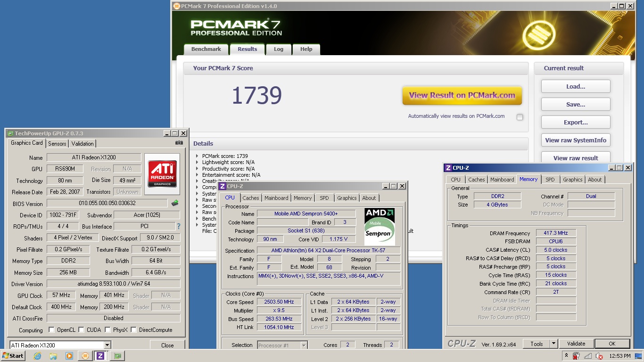Image resolution: width=644 pixels, height=362 pixels.
Task: Click the muted volume speaker tray icon
Action: pyautogui.click(x=600, y=356)
